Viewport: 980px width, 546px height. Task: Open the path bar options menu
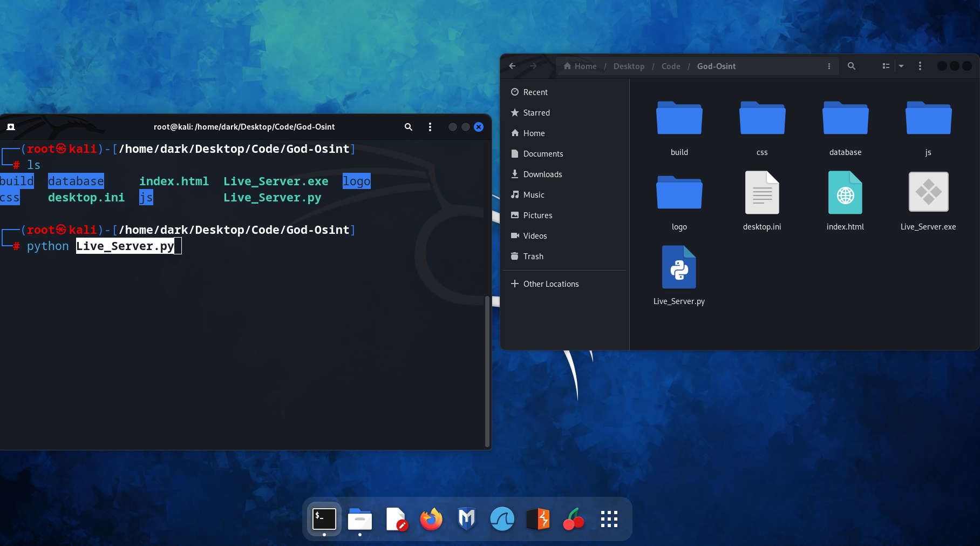[829, 66]
